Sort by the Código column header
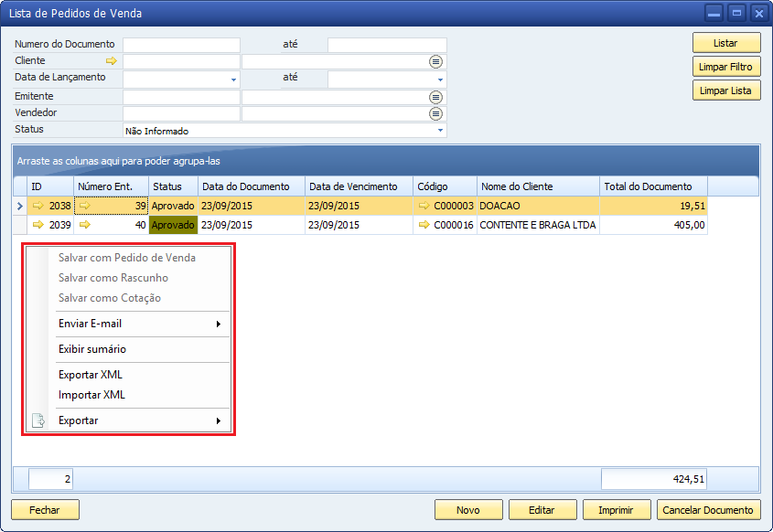 point(446,186)
